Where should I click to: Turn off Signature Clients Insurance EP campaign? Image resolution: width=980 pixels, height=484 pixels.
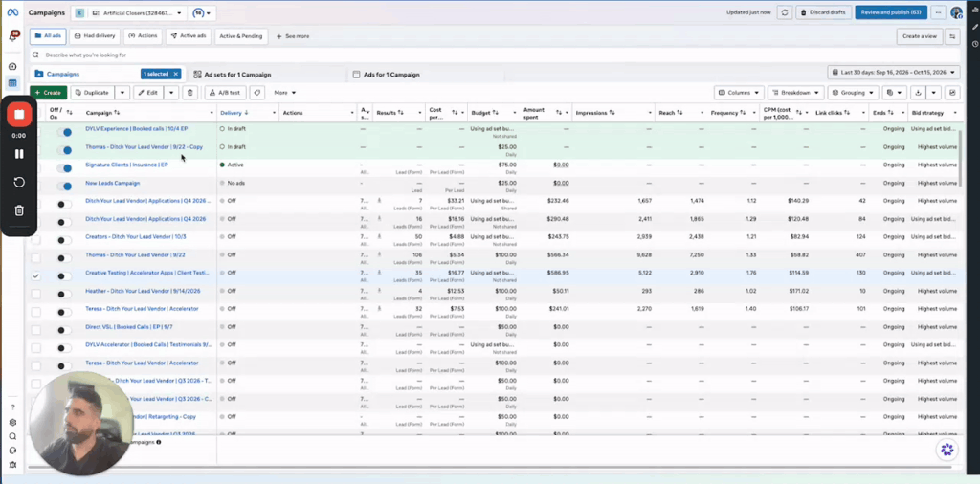click(64, 168)
